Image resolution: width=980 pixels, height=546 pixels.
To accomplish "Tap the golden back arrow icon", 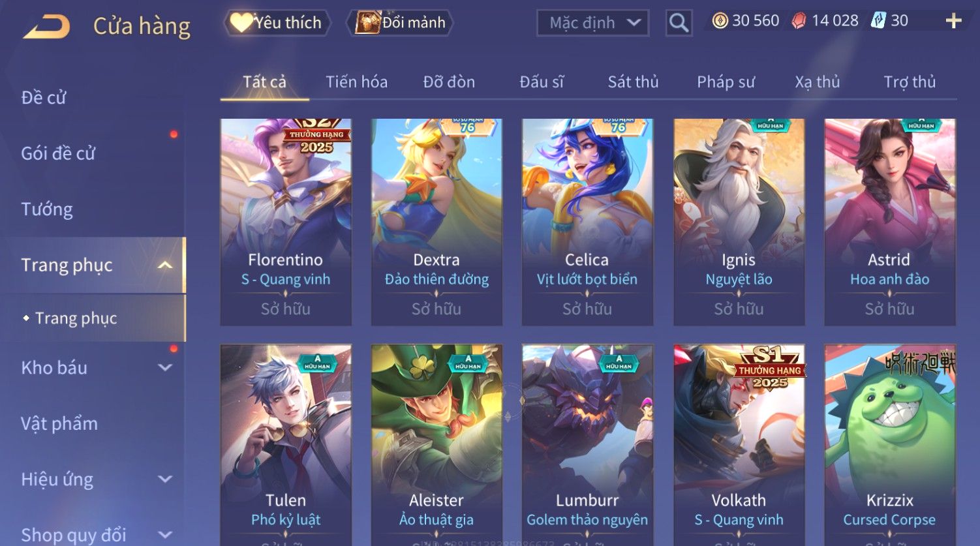I will click(x=46, y=27).
